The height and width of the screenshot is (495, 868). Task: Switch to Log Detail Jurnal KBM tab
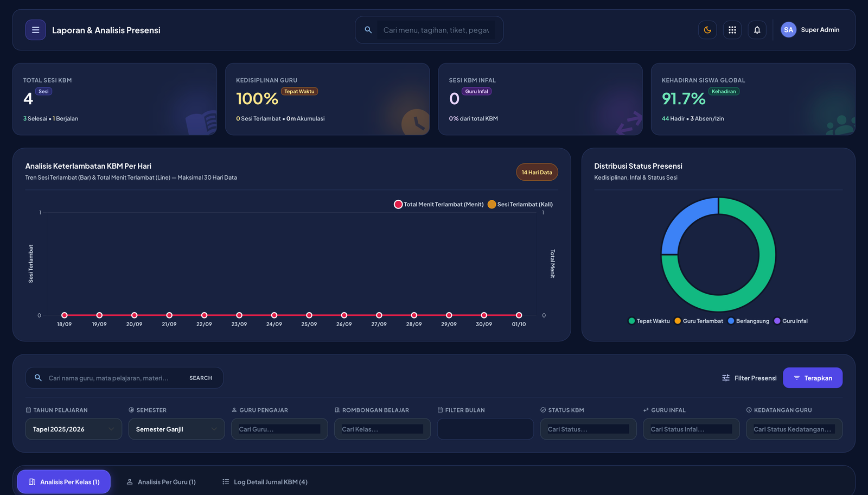265,482
